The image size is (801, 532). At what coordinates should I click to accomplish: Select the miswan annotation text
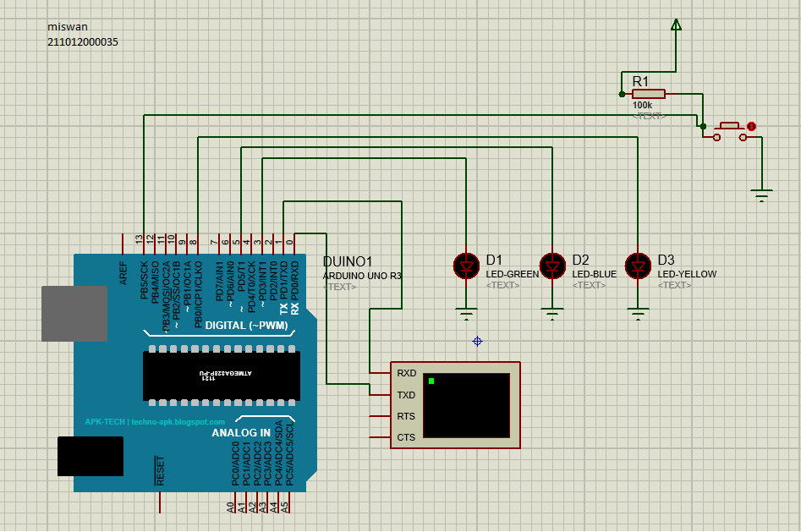coord(66,26)
